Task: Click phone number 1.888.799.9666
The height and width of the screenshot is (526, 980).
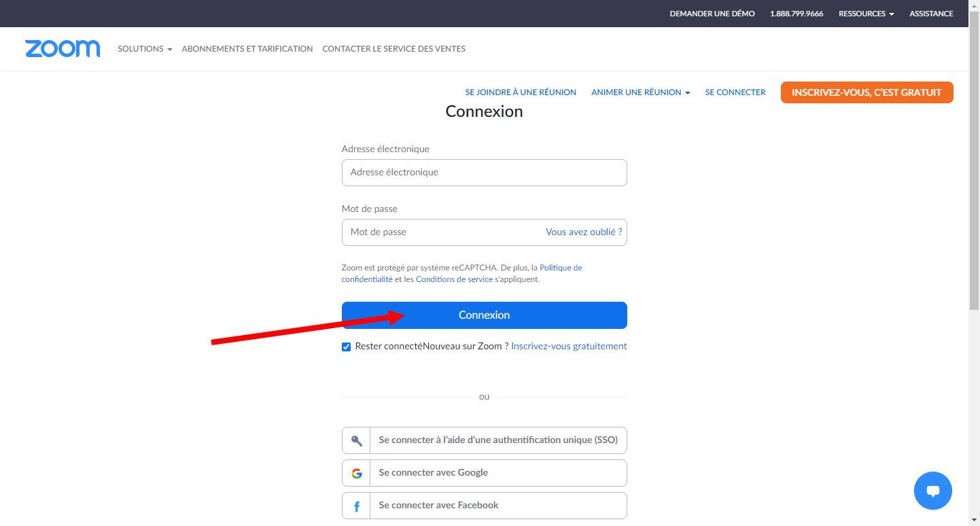Action: (797, 14)
